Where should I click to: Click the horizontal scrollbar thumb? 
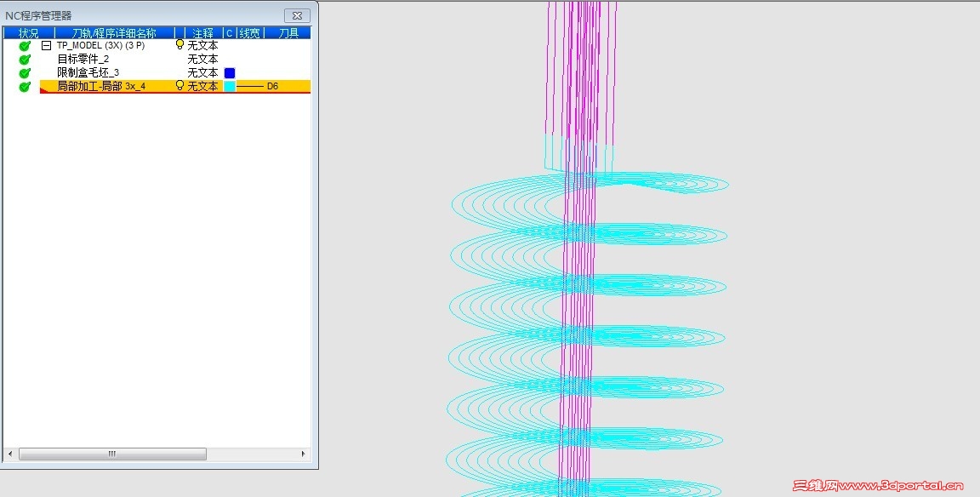pos(112,454)
